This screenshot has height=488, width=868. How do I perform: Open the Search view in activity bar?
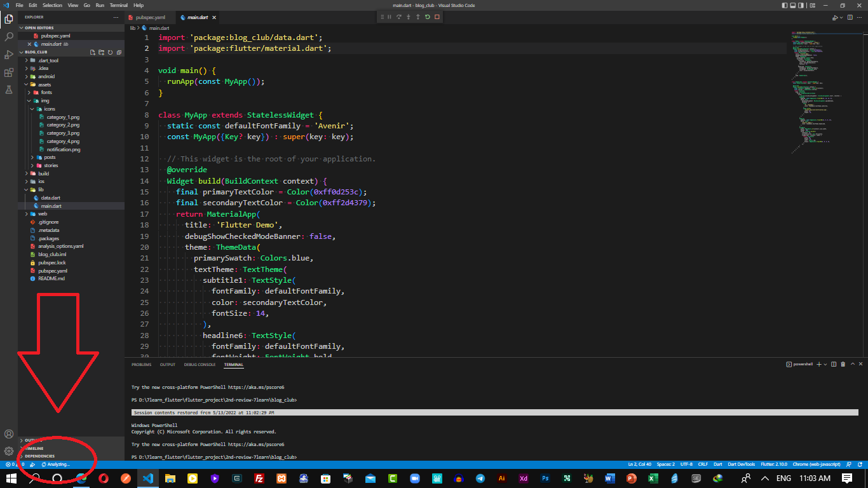coord(9,37)
